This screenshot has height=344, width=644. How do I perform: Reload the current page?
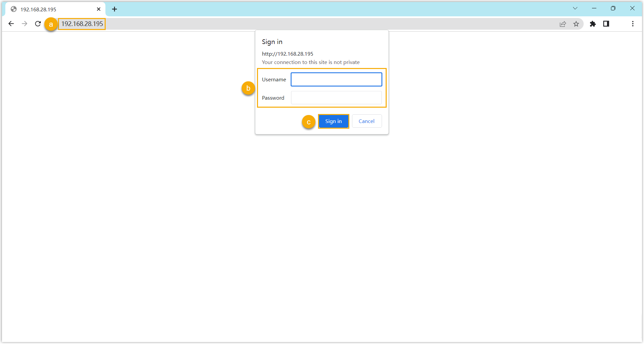point(38,24)
